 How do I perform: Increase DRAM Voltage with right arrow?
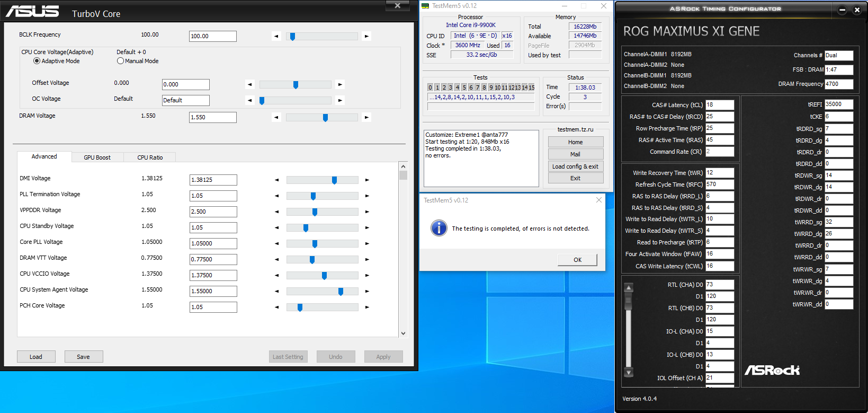(x=366, y=117)
